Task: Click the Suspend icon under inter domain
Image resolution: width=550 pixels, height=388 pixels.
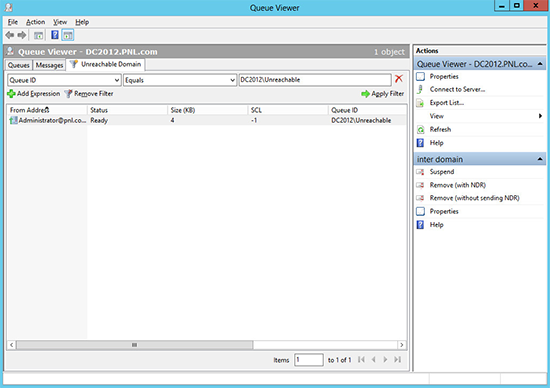Action: (x=420, y=172)
